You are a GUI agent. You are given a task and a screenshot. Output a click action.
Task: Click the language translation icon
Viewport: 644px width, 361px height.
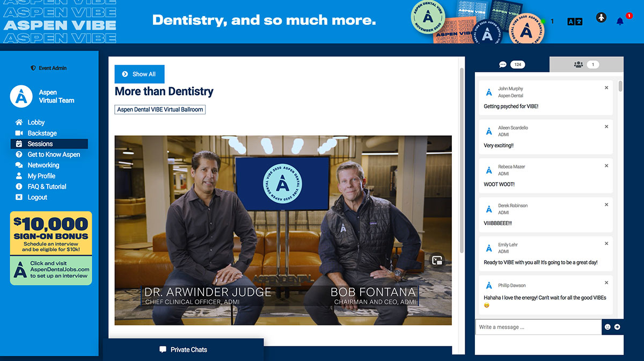pos(575,21)
